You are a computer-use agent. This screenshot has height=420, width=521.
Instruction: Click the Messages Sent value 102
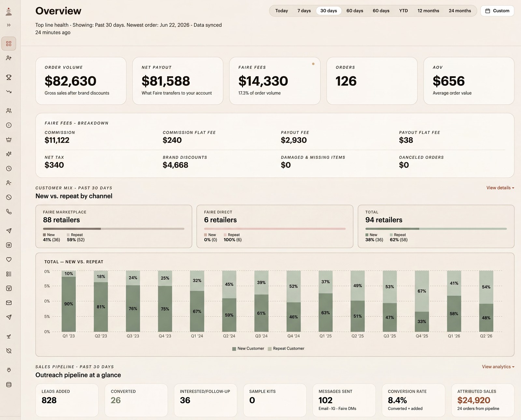pyautogui.click(x=326, y=400)
